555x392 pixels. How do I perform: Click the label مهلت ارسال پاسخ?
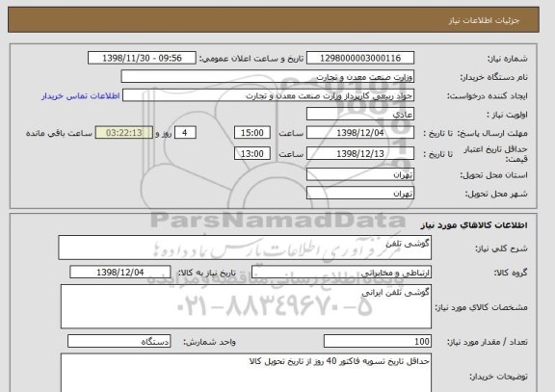click(x=492, y=133)
